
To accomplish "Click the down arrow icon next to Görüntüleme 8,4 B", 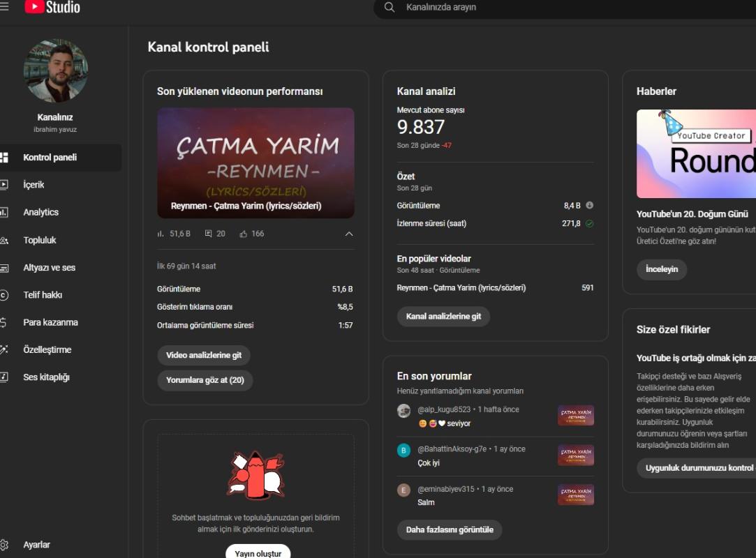I will coord(589,205).
